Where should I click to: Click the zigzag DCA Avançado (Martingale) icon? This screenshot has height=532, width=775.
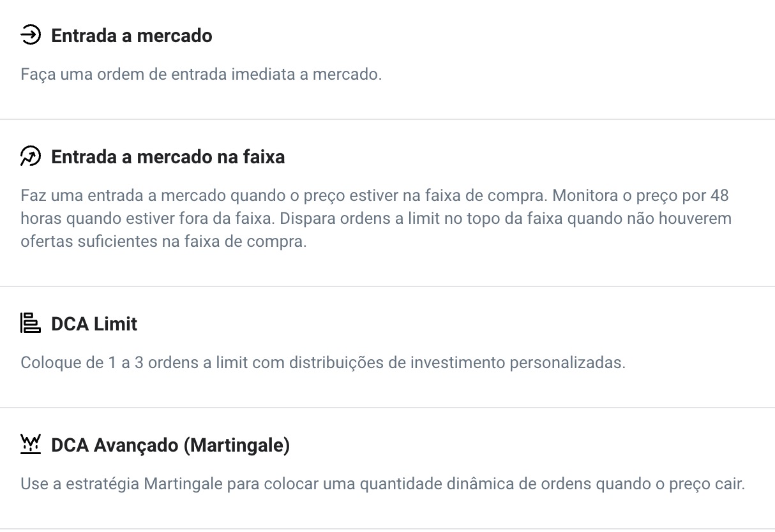31,445
